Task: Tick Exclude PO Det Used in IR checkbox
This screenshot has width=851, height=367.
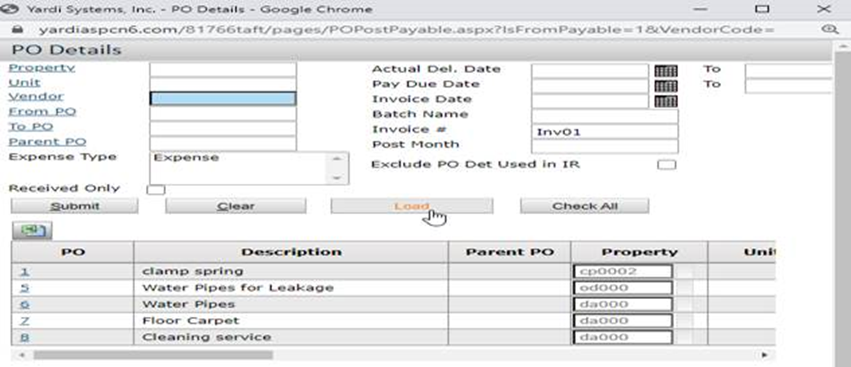Action: [x=666, y=164]
